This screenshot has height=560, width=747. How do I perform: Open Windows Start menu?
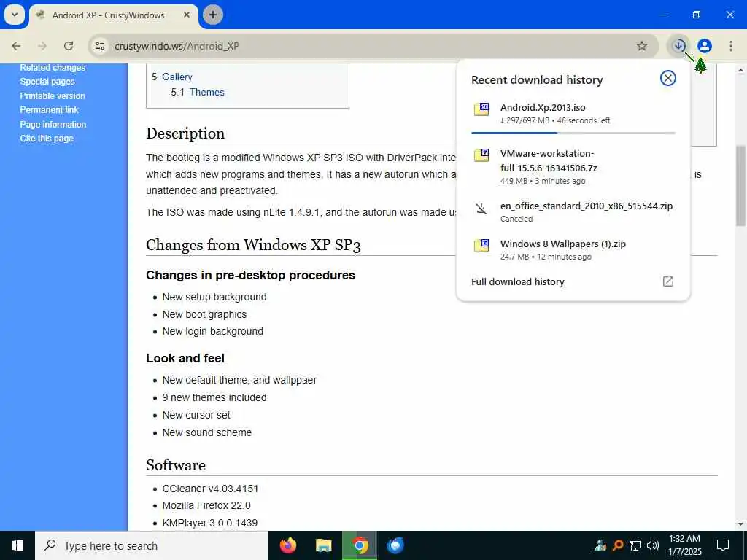click(x=18, y=545)
